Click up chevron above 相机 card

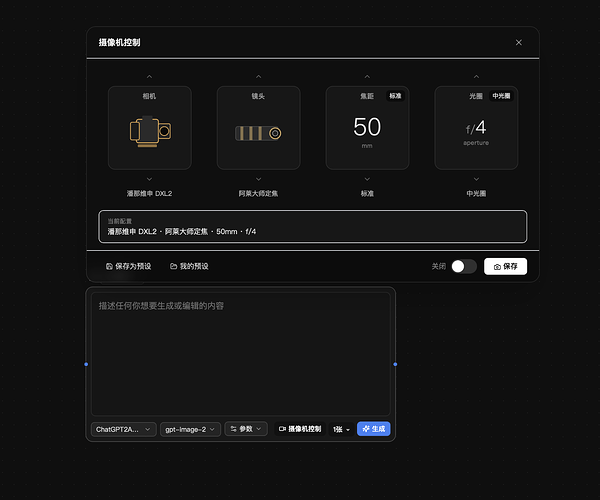(x=149, y=77)
